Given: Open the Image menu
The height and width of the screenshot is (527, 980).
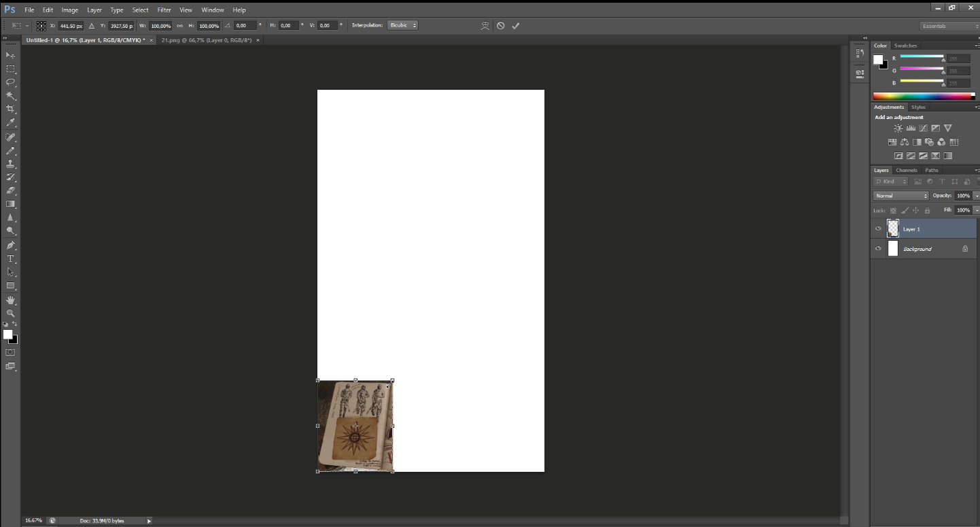Looking at the screenshot, I should pos(69,10).
